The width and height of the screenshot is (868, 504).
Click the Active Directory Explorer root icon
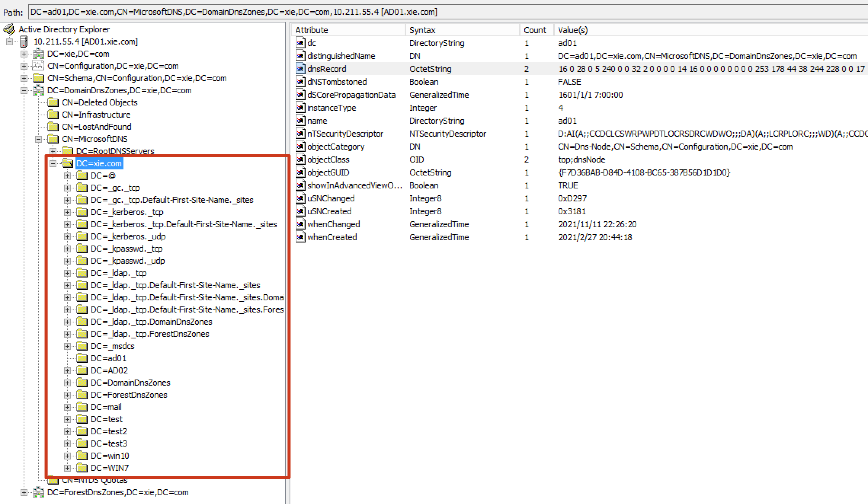click(9, 29)
